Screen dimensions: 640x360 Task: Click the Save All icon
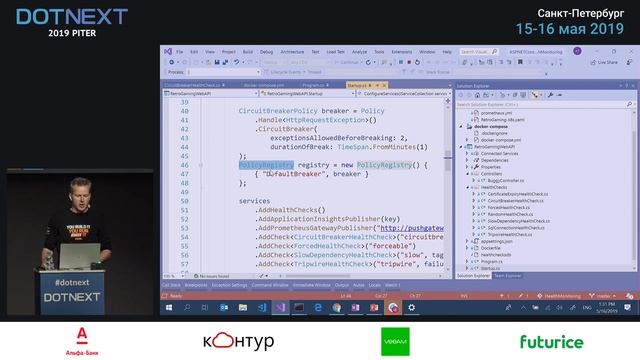tap(225, 62)
